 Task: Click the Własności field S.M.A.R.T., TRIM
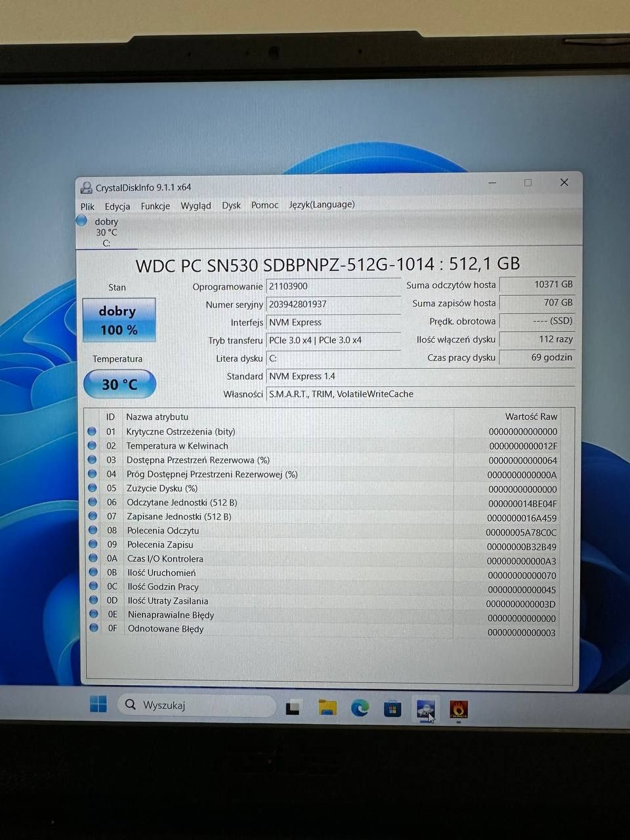pyautogui.click(x=421, y=394)
